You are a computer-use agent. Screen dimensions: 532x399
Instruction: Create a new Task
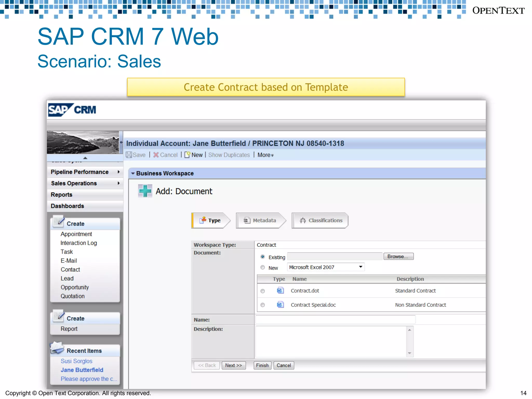[x=66, y=252]
